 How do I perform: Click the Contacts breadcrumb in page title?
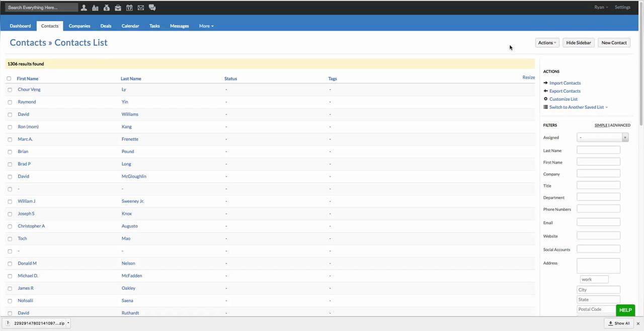point(28,43)
